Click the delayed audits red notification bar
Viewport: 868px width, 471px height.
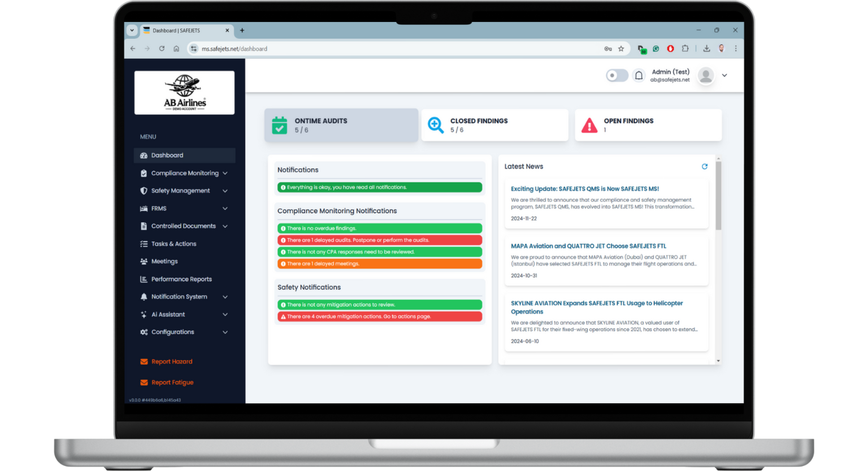(x=380, y=240)
